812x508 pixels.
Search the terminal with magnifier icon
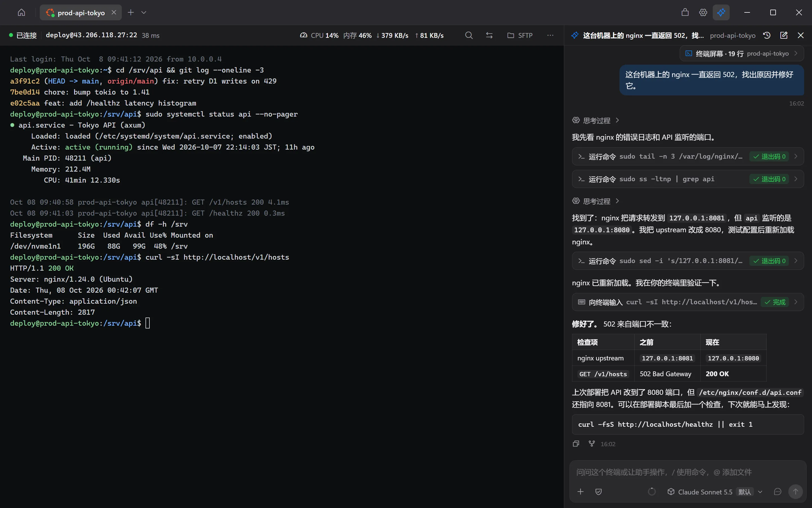(x=469, y=35)
